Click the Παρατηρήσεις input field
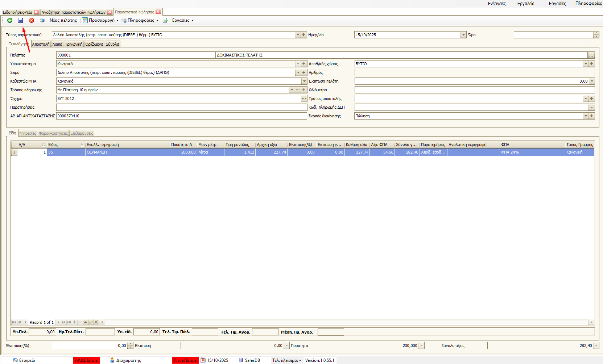This screenshot has height=364, width=603. click(x=181, y=107)
